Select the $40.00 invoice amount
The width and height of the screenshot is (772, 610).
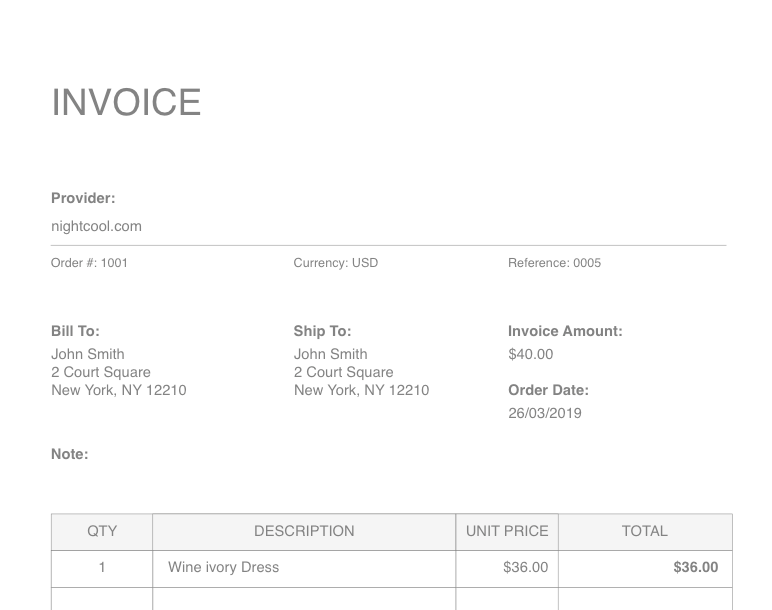click(x=530, y=354)
